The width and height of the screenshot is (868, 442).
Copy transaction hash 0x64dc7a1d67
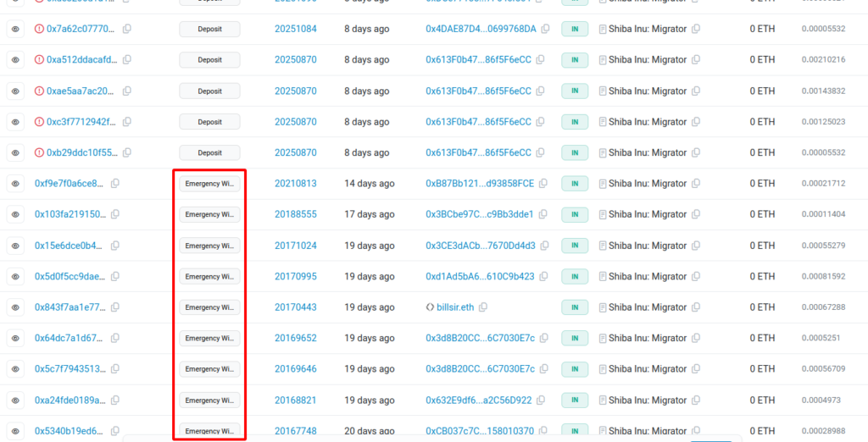(x=115, y=338)
